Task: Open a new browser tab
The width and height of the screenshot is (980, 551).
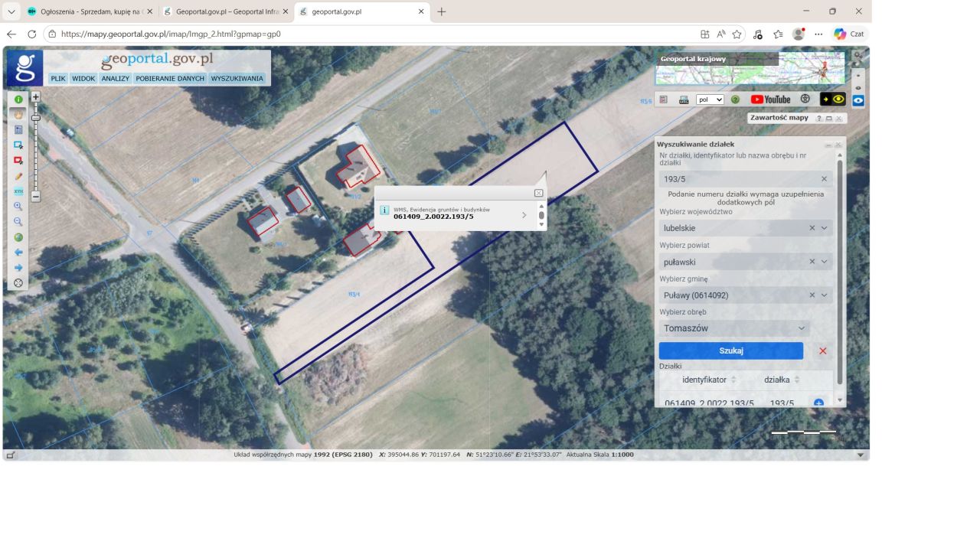Action: pyautogui.click(x=442, y=11)
